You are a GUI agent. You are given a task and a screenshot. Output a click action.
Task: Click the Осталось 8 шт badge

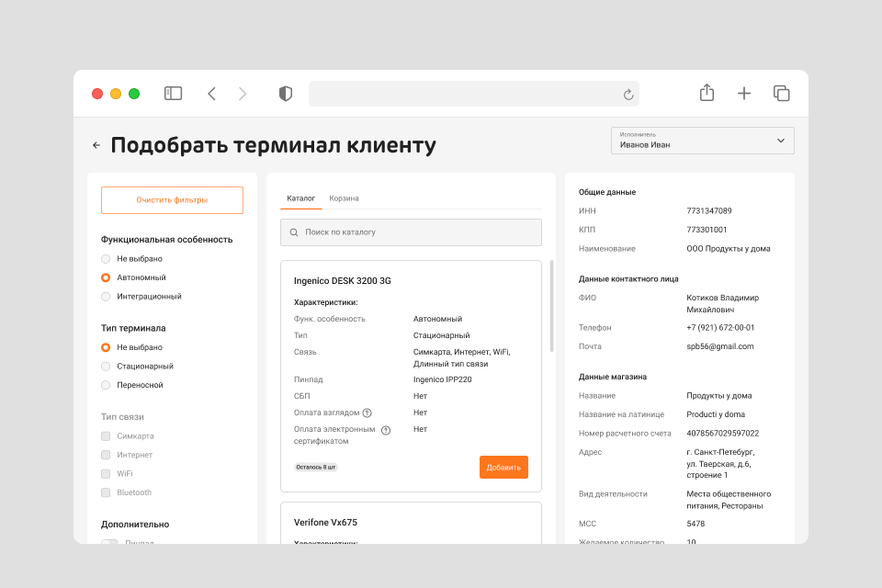tap(315, 467)
